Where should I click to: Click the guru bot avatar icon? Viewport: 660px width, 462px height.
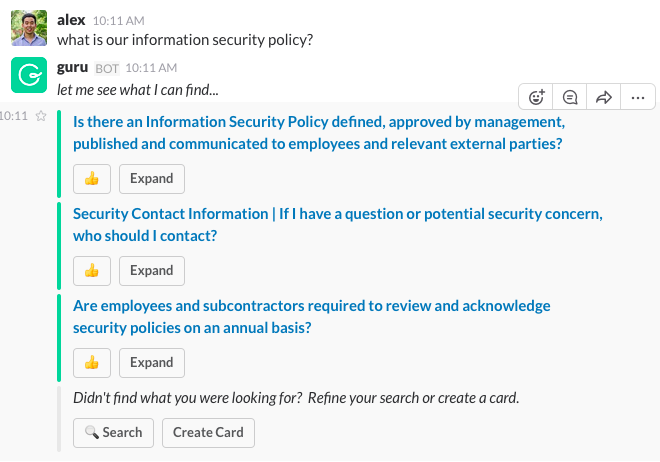coord(29,76)
